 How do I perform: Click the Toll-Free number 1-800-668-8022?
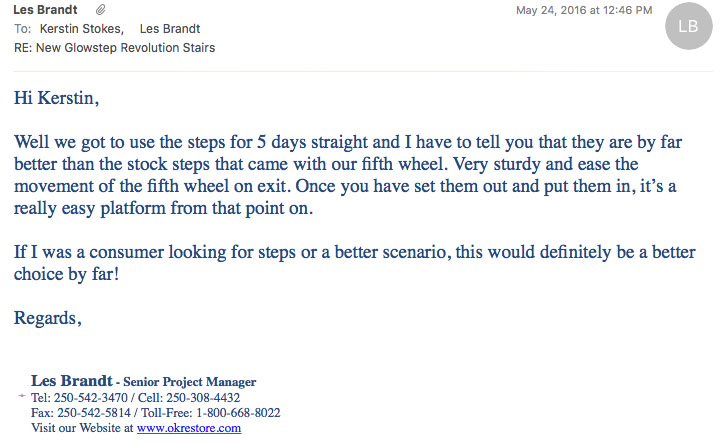coord(238,413)
